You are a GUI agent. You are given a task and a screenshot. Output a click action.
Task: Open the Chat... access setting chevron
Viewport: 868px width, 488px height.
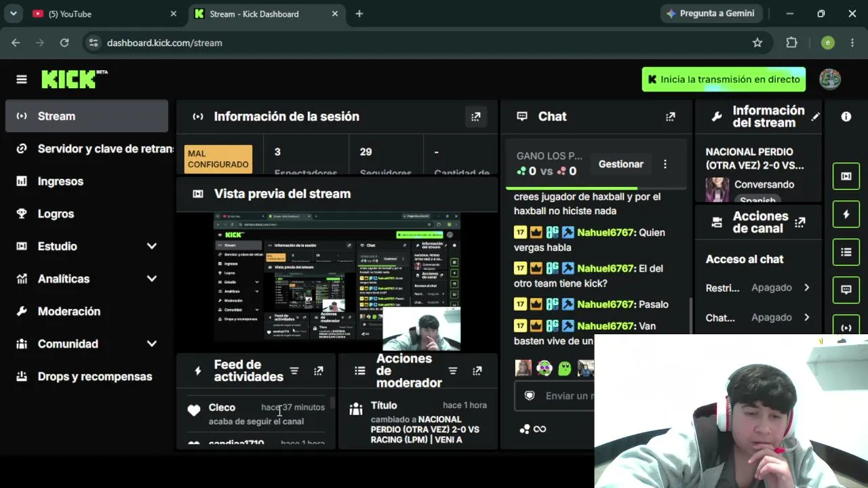click(806, 317)
